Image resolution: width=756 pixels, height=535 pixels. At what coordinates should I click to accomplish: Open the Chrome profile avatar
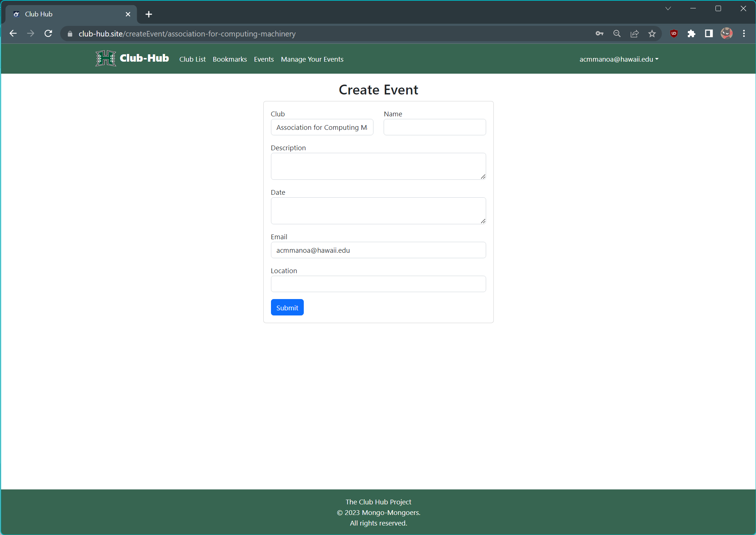(726, 34)
